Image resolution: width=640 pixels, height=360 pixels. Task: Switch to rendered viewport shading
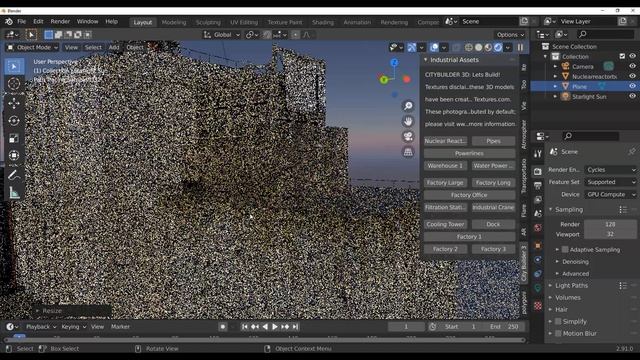pyautogui.click(x=498, y=47)
